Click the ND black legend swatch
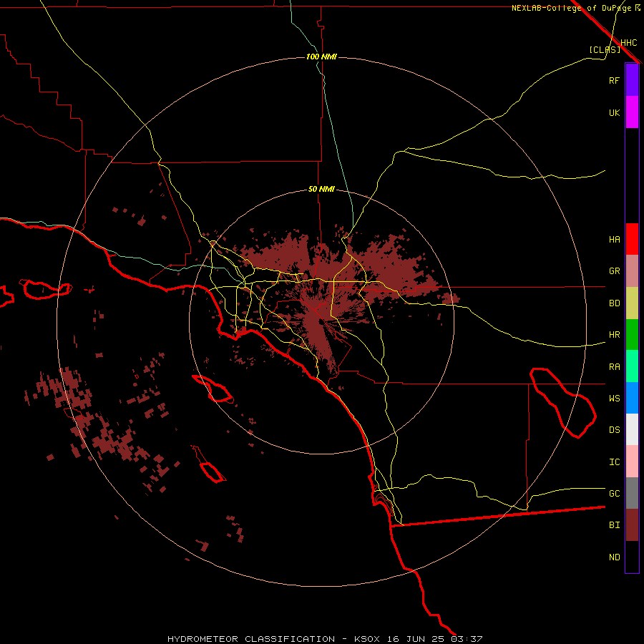 tap(632, 557)
